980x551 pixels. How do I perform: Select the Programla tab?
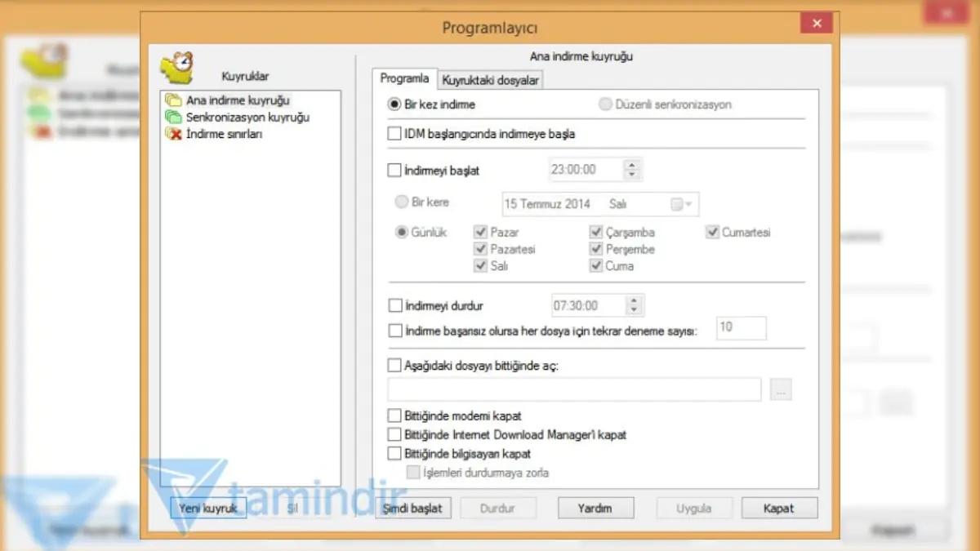click(404, 78)
